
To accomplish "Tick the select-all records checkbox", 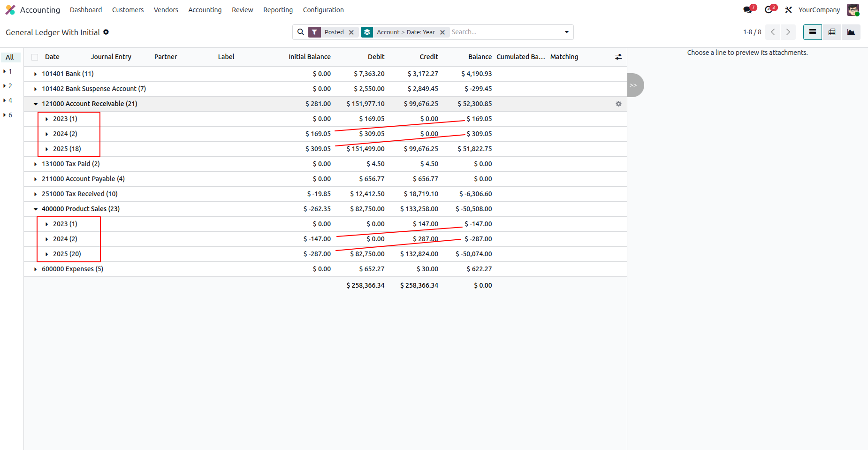I will pos(35,57).
